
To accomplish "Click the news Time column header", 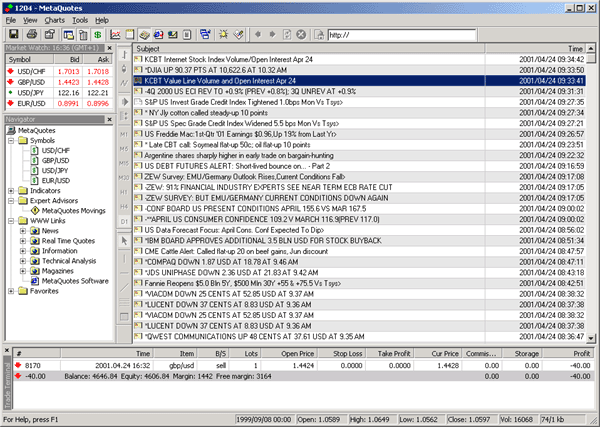I will point(535,49).
